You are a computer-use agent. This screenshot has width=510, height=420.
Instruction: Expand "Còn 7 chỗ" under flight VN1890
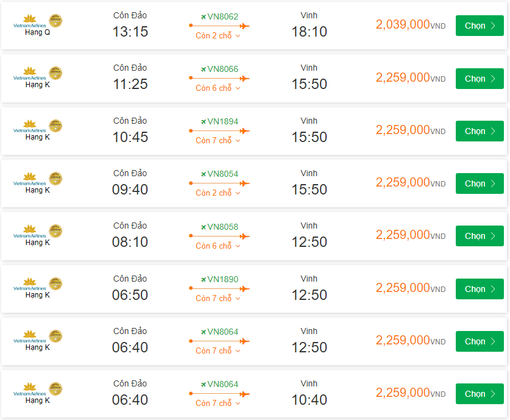point(218,298)
